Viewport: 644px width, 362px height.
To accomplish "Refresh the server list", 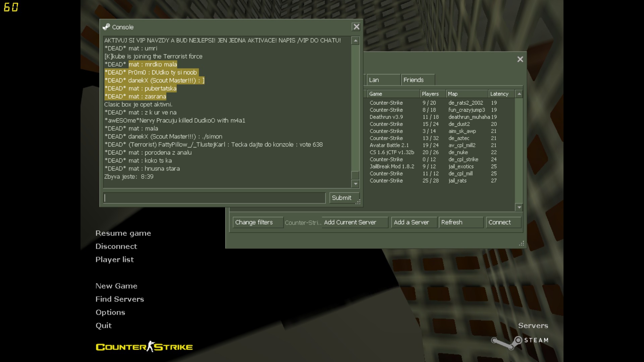I will (461, 222).
